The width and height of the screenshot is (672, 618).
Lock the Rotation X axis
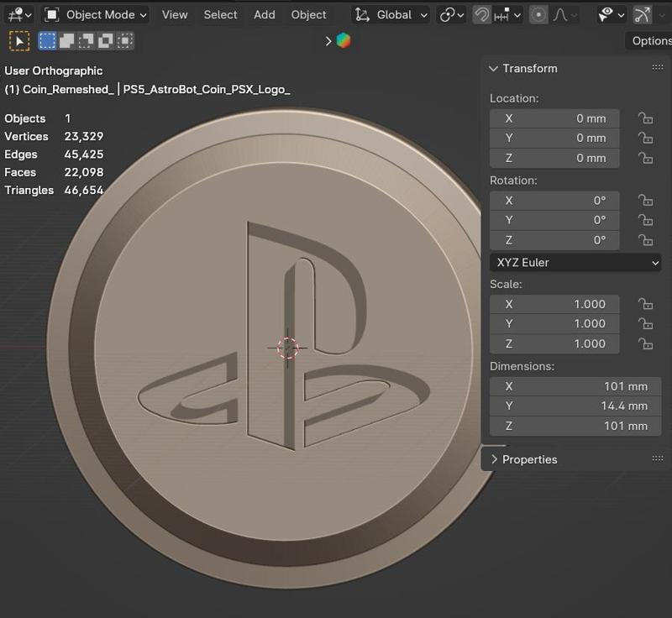(645, 201)
